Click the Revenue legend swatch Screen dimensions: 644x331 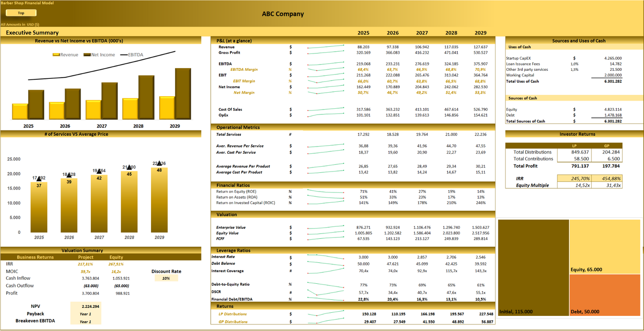tap(56, 55)
